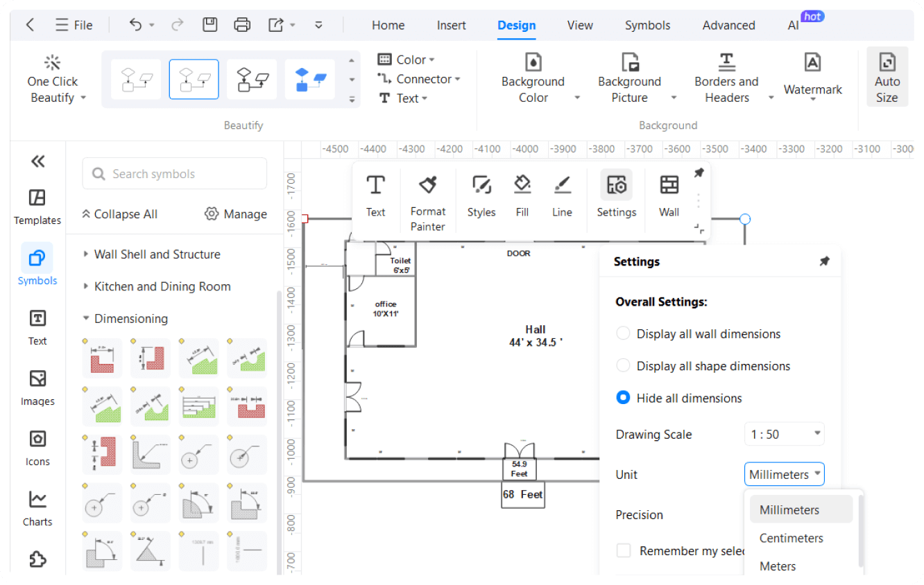Click One Click Beautify
The width and height of the screenshot is (924, 585).
tap(53, 80)
